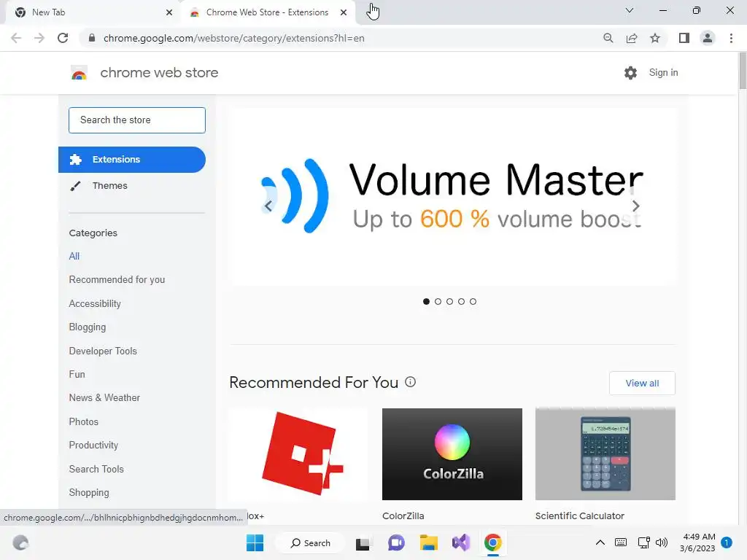Viewport: 747px width, 560px height.
Task: Open the ColorZilla extension thumbnail
Action: coord(452,454)
